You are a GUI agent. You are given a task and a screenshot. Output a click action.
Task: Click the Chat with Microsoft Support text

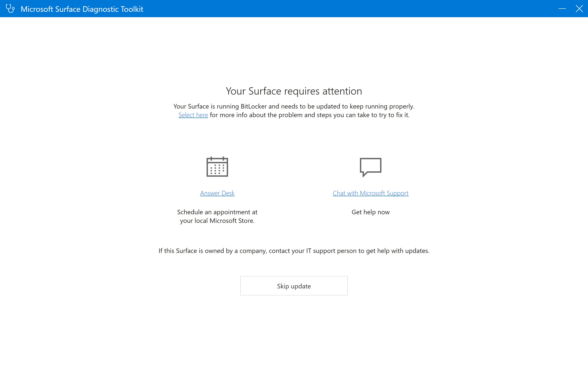[x=370, y=193]
